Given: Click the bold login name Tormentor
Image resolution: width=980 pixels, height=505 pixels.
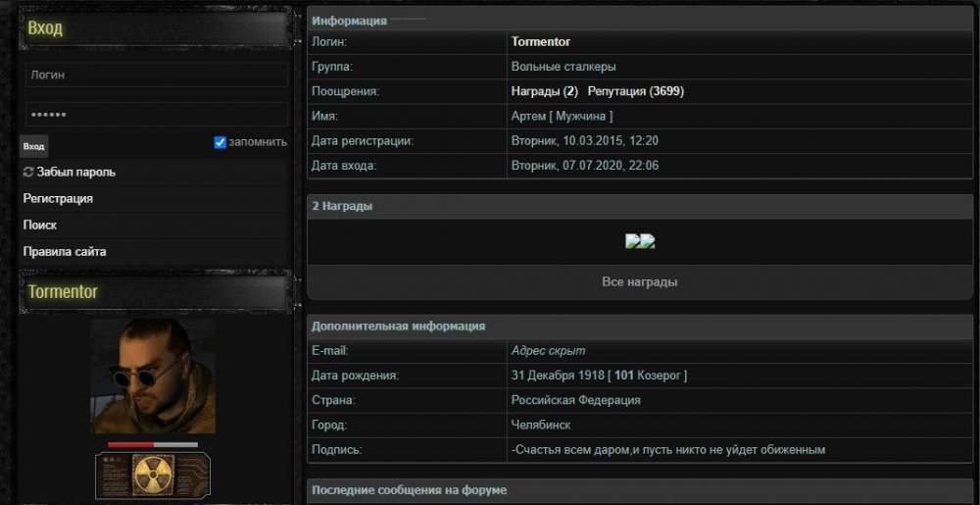Looking at the screenshot, I should point(541,42).
